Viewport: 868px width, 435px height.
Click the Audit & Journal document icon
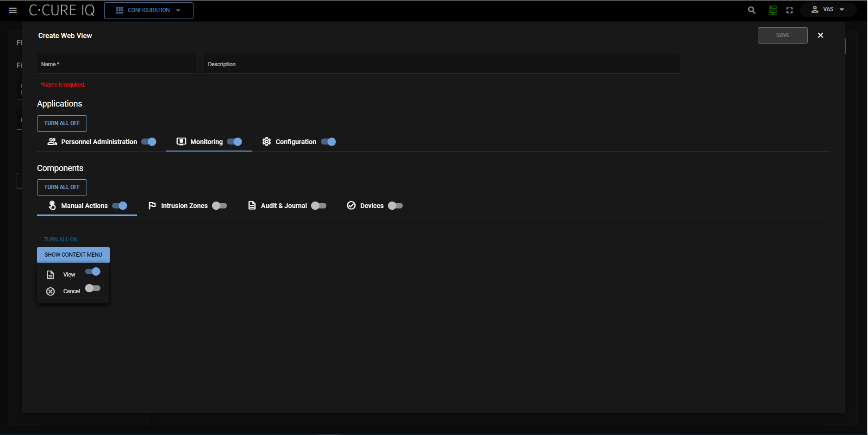pos(252,206)
